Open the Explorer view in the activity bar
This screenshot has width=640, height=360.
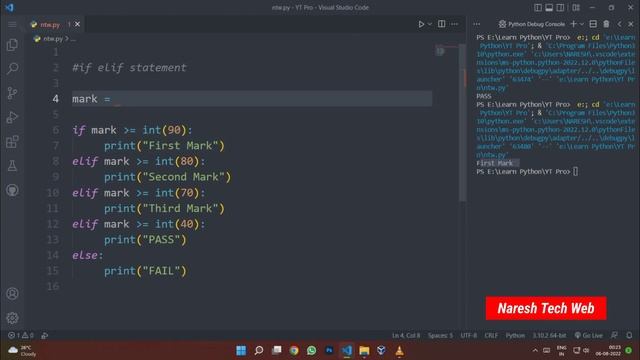pyautogui.click(x=12, y=44)
